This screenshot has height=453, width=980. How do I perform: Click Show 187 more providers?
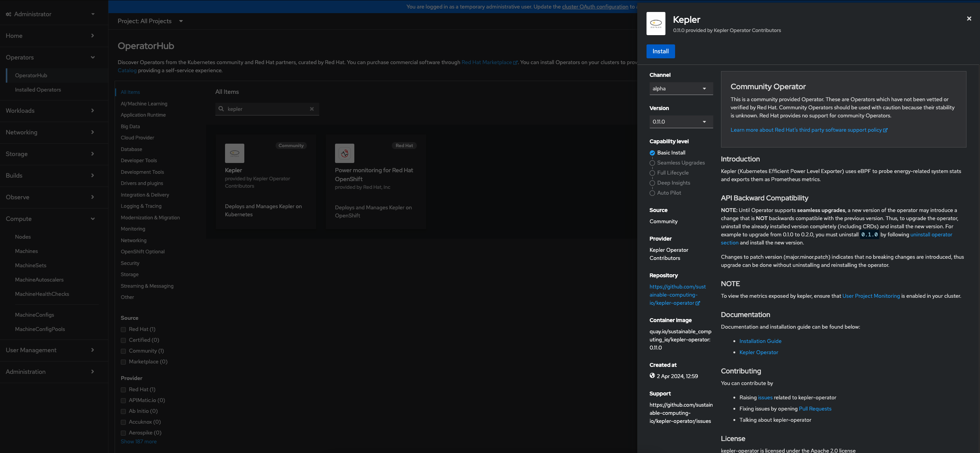tap(139, 441)
